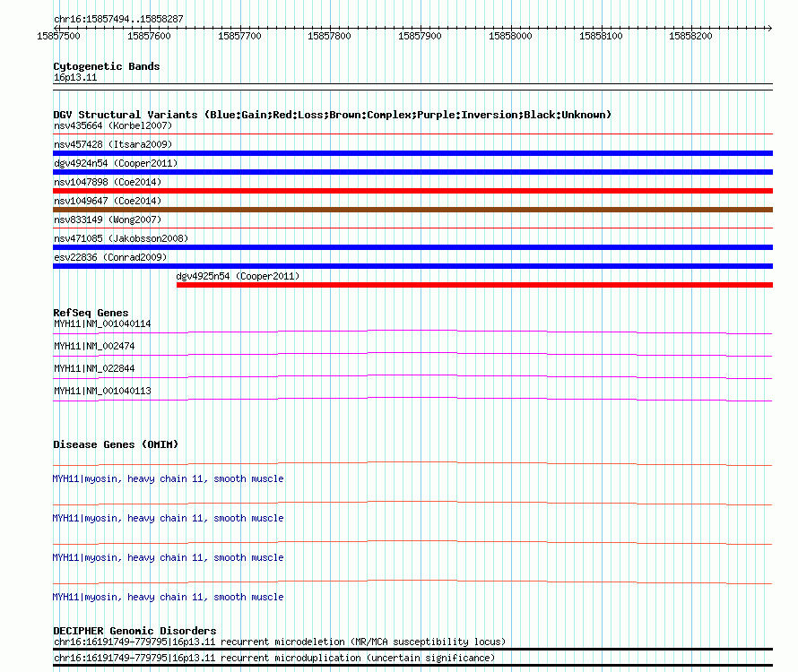This screenshot has width=798, height=672.
Task: Click transcript MYH11|NM_001040114
Action: [x=102, y=324]
